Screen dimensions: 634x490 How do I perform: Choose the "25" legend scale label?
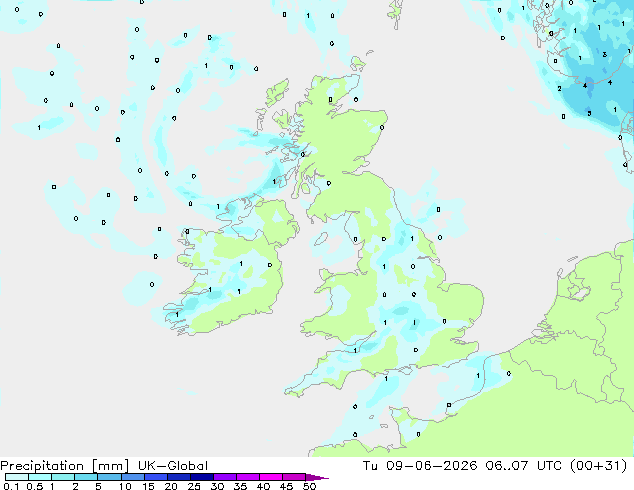pos(194,486)
